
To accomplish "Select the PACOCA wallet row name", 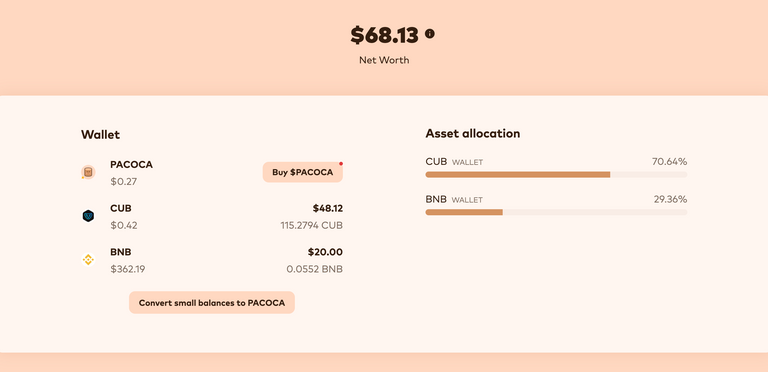I will pos(131,165).
